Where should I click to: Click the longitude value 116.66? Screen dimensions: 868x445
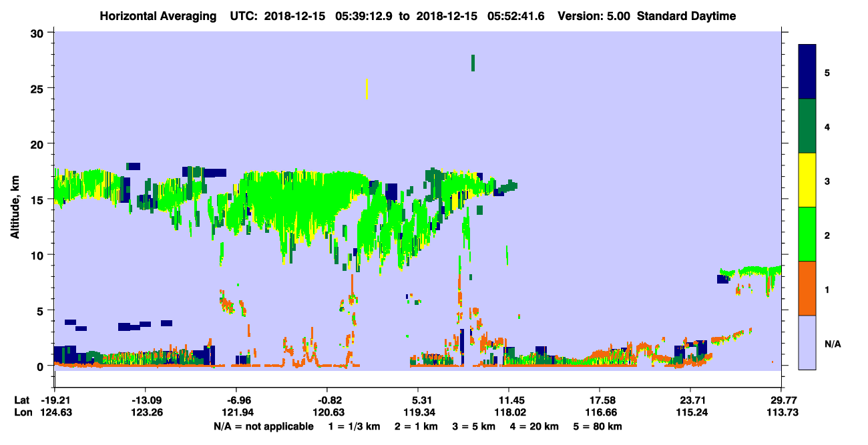pos(600,412)
